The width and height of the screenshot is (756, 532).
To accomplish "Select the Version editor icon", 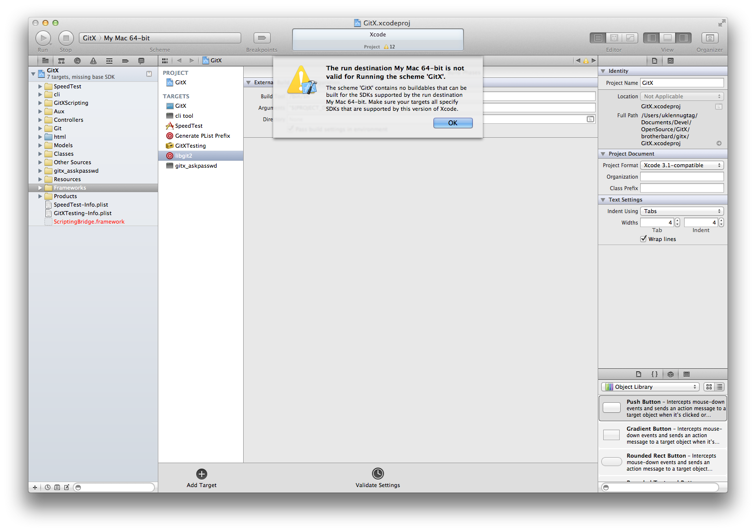I will (x=630, y=38).
